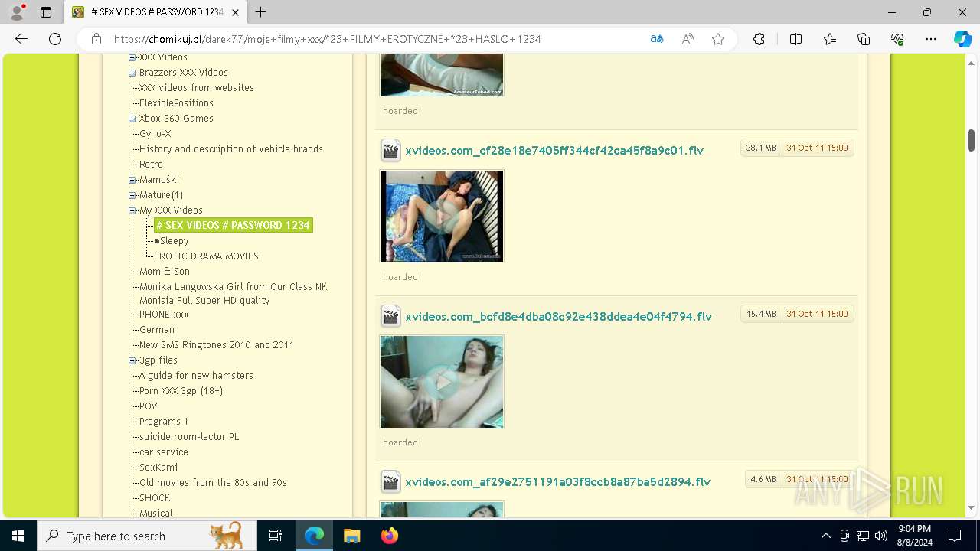Open suicide room-lector PL folder
This screenshot has width=980, height=551.
189,437
